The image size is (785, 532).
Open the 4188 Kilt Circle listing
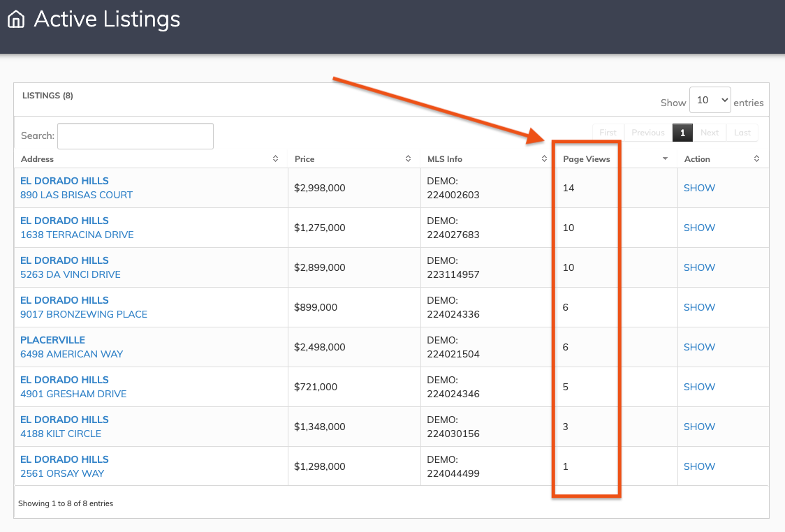pos(61,434)
